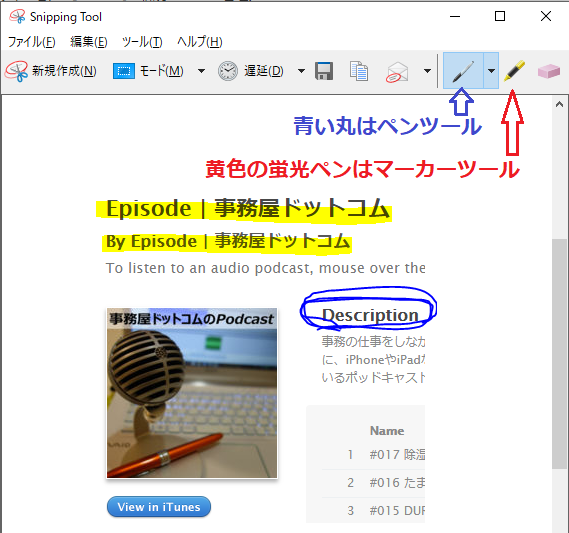Image resolution: width=569 pixels, height=533 pixels.
Task: Send snip via envelope email icon
Action: pos(397,72)
